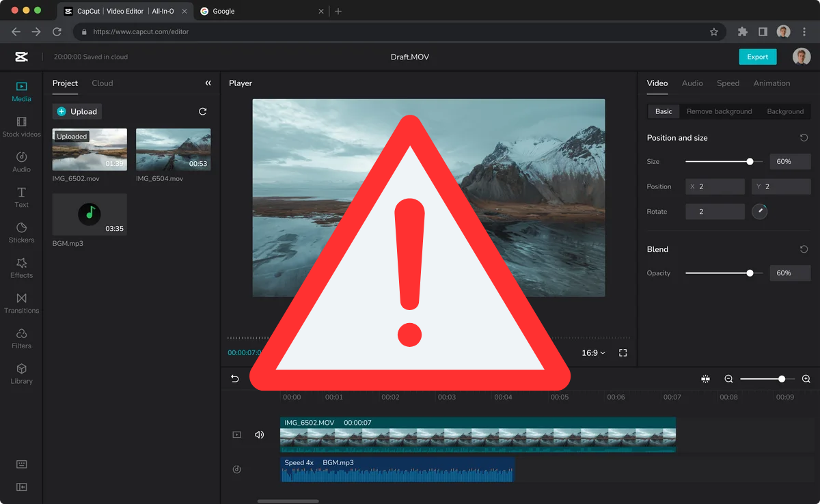820x504 pixels.
Task: Click the refresh icon beside Upload
Action: click(202, 111)
